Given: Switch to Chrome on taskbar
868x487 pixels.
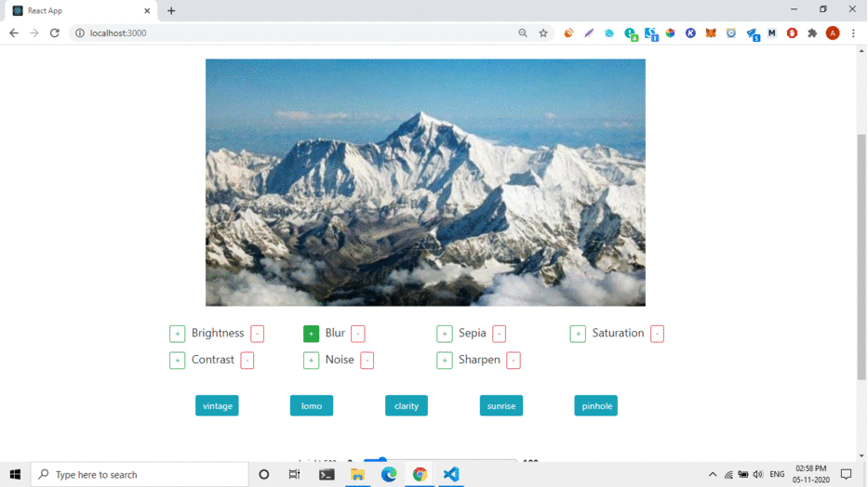Looking at the screenshot, I should coord(420,474).
